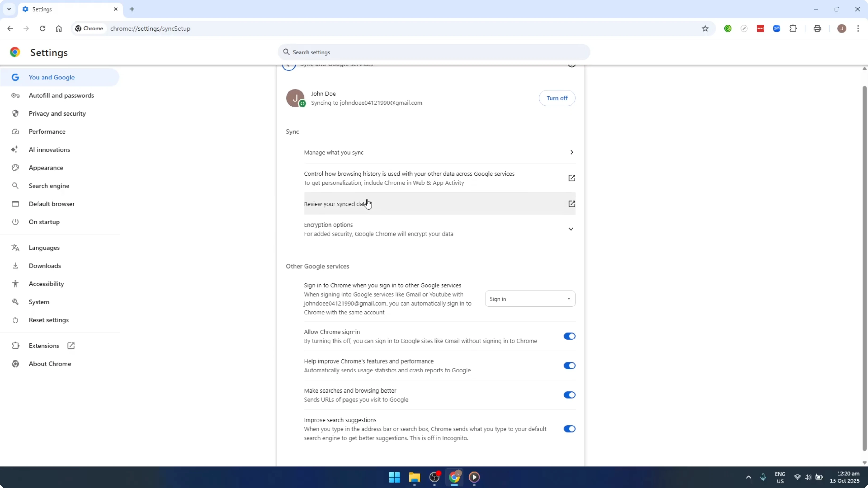Expand the Encryption options section
868x488 pixels.
571,229
